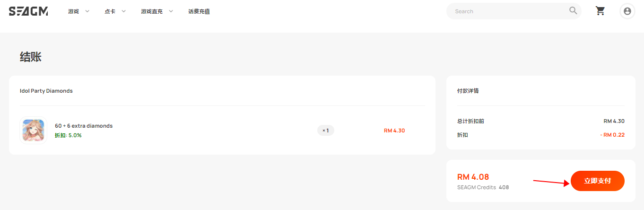Click the SEAGM Credits 408 text
Screen dimensions: 644x210
coord(483,187)
